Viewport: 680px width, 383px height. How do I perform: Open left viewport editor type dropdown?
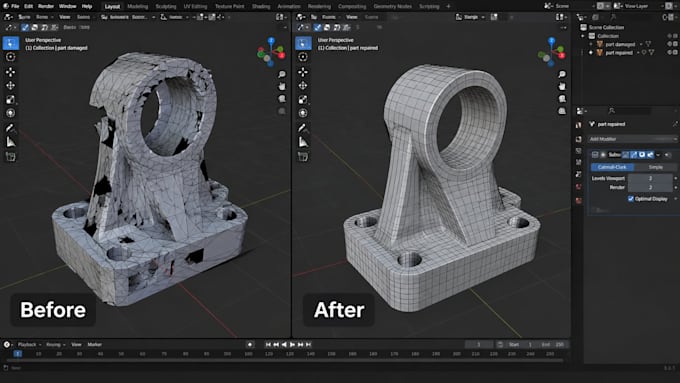coord(8,17)
